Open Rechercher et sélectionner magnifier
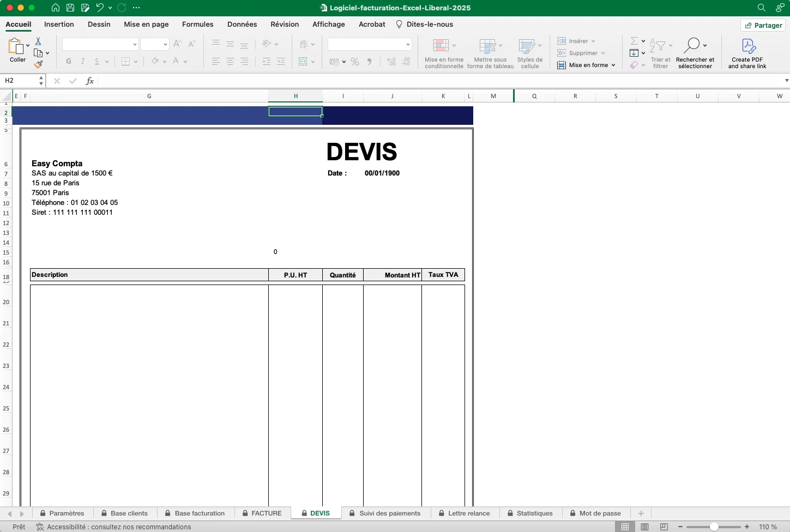 tap(692, 45)
